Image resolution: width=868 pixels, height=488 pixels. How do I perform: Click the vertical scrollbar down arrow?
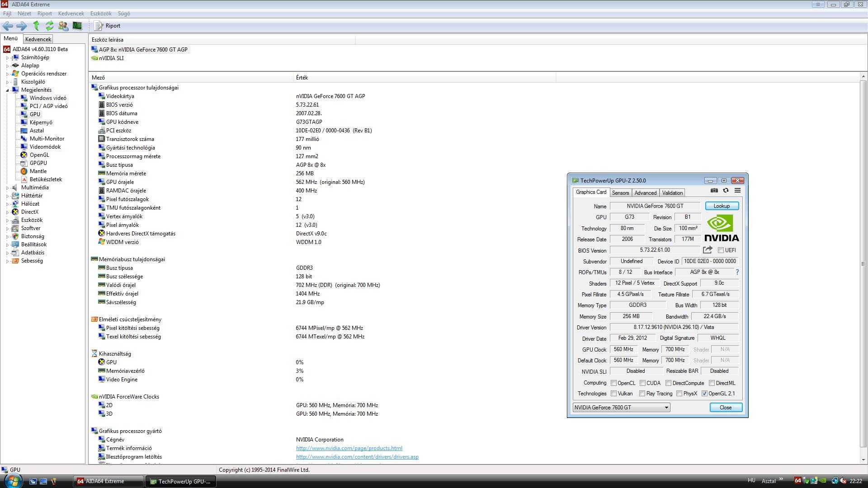click(863, 460)
